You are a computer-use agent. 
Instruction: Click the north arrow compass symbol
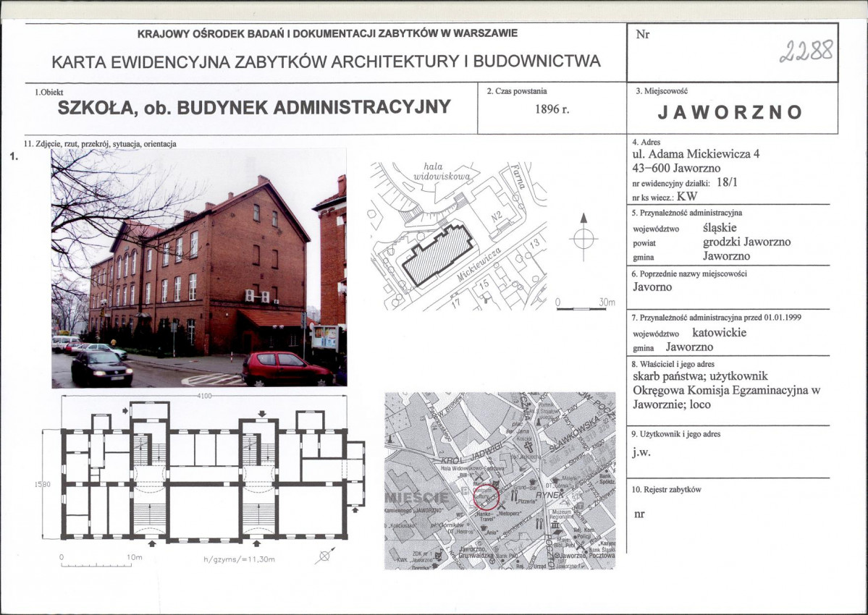pos(583,237)
